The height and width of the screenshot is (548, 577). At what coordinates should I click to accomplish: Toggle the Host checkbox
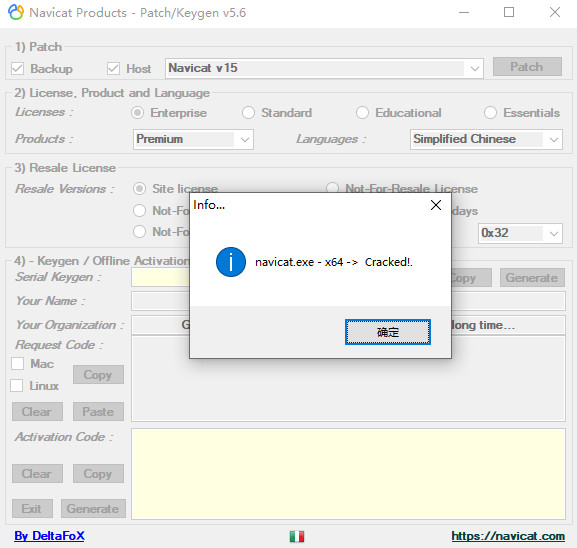click(113, 68)
